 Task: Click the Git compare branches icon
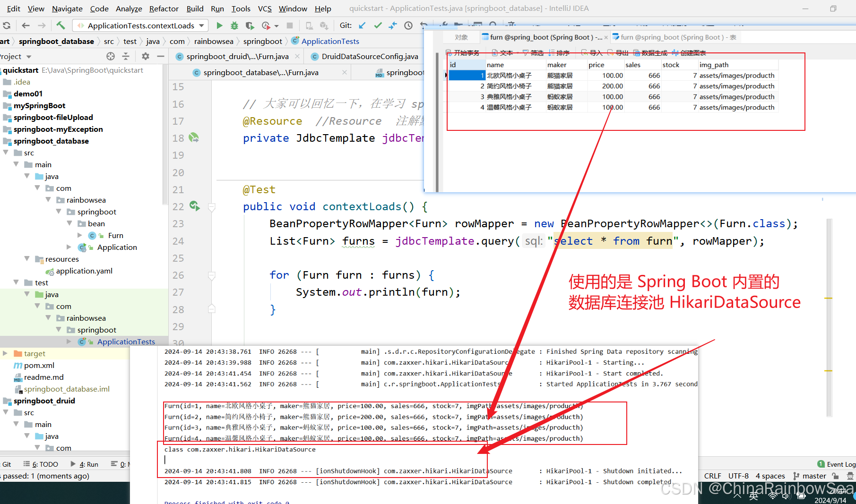(x=393, y=26)
